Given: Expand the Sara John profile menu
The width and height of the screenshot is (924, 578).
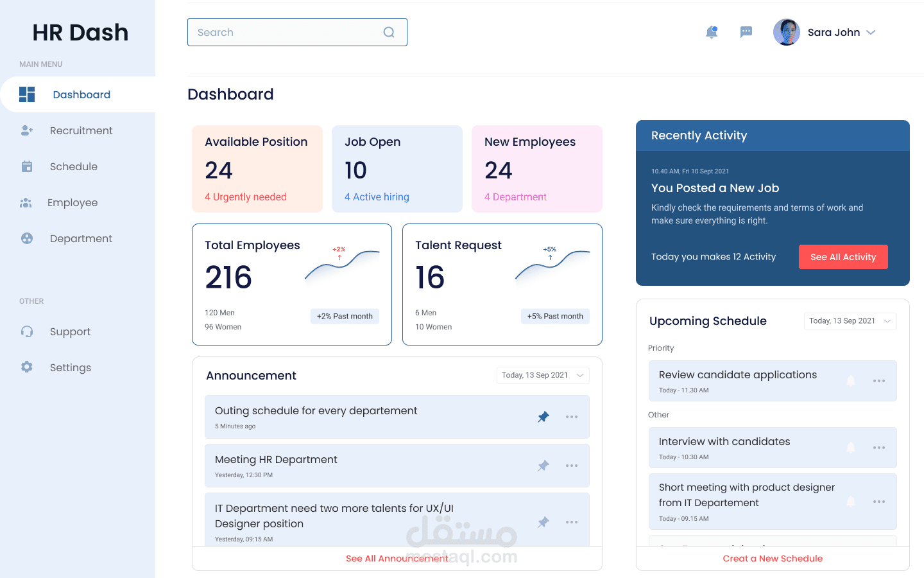Looking at the screenshot, I should click(x=871, y=31).
